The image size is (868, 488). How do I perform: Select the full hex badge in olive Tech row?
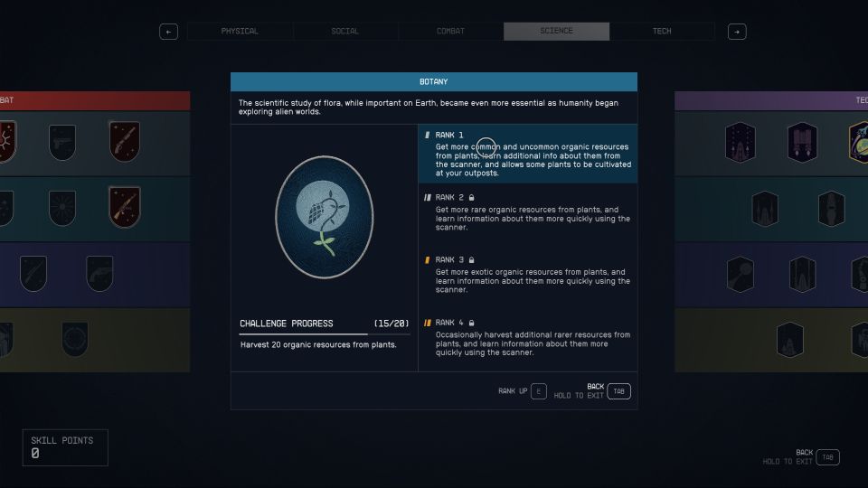790,340
